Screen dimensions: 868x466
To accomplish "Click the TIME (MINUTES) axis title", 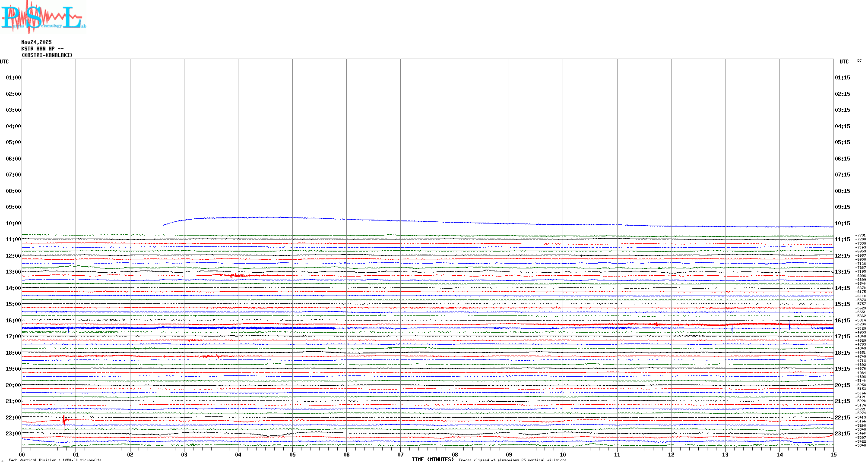I will [433, 460].
